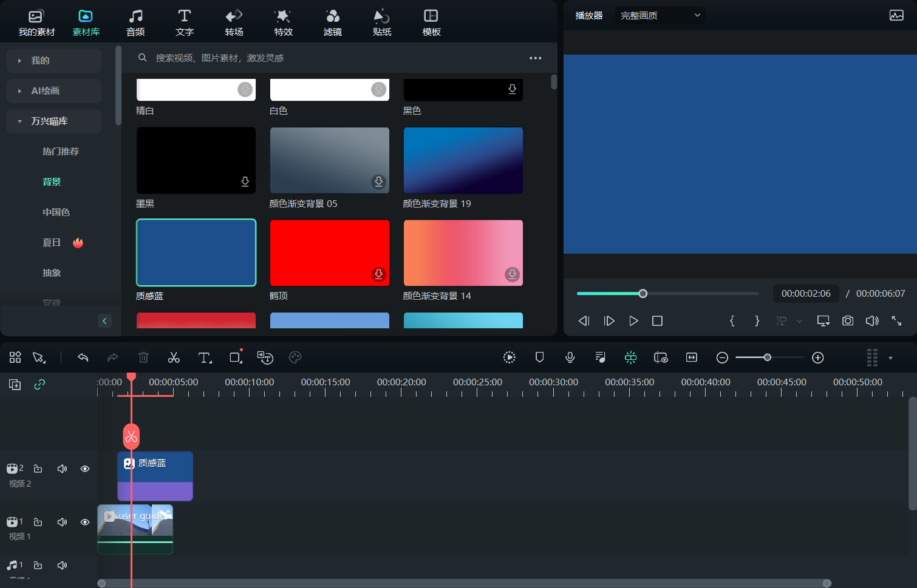
Task: Open the color palette tool
Action: pyautogui.click(x=295, y=357)
